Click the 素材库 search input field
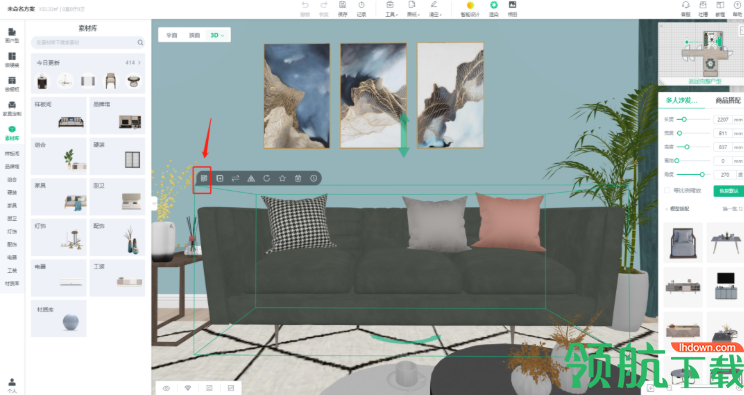 point(88,42)
